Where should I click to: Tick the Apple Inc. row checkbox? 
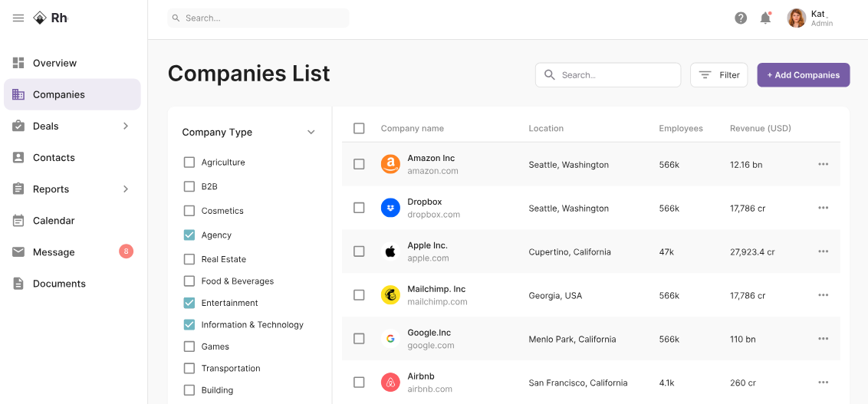pos(359,251)
